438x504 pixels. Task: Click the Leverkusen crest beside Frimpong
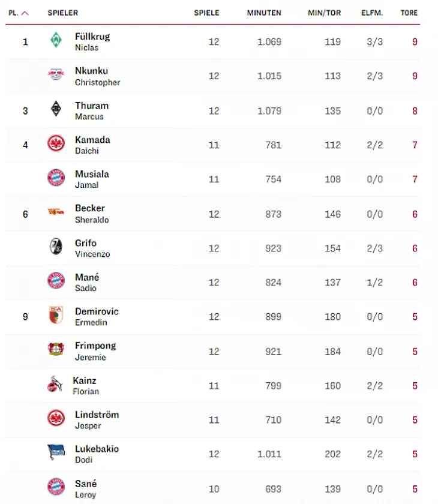point(56,349)
